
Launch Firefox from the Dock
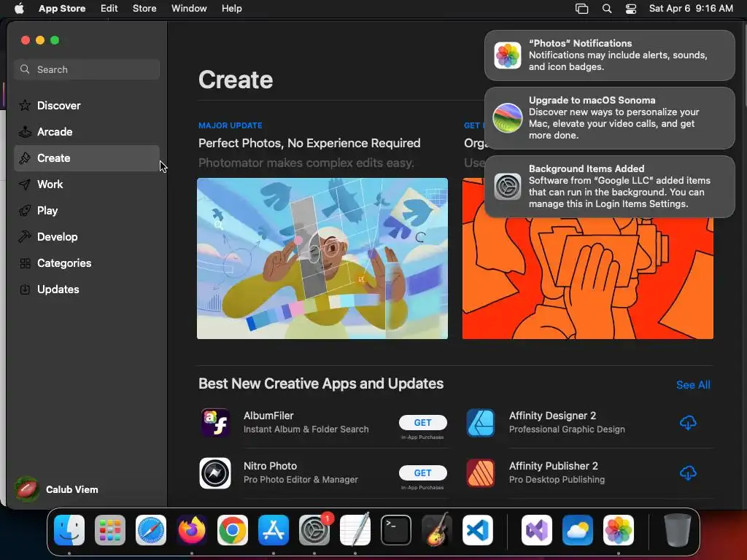[x=192, y=530]
